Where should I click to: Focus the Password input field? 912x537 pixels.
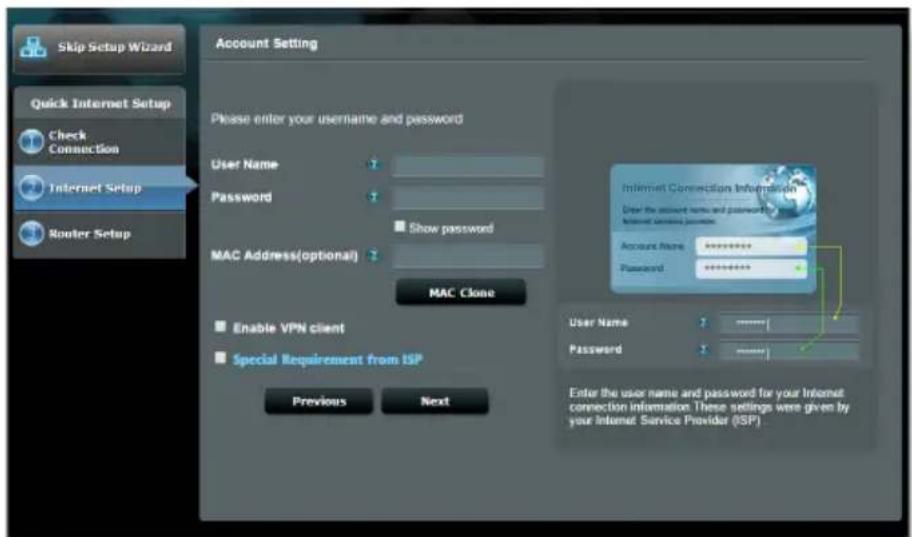click(468, 198)
